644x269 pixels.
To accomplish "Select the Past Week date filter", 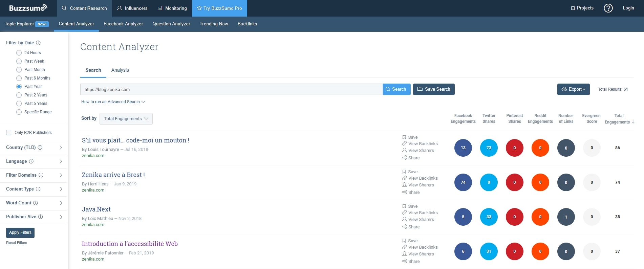I will click(19, 61).
